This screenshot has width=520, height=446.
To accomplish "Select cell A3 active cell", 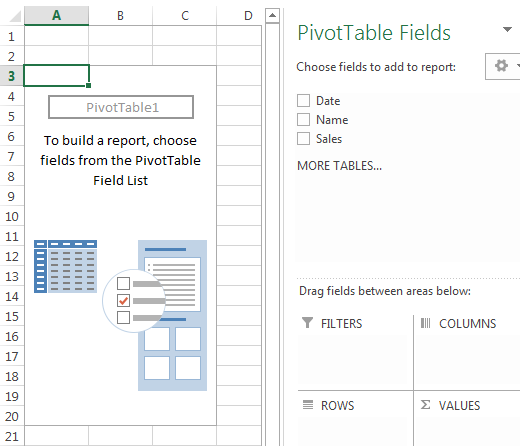I will (56, 76).
